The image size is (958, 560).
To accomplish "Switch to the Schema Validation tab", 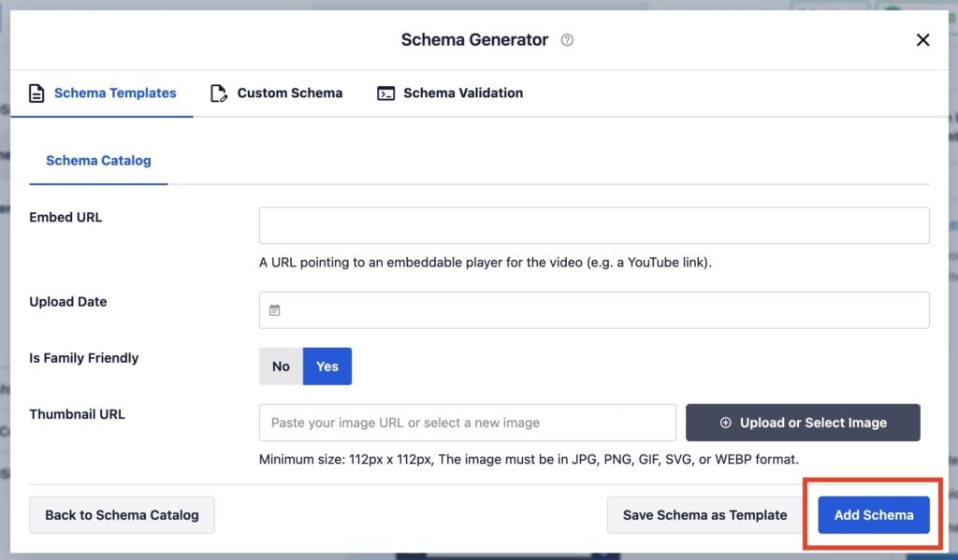I will pos(461,93).
